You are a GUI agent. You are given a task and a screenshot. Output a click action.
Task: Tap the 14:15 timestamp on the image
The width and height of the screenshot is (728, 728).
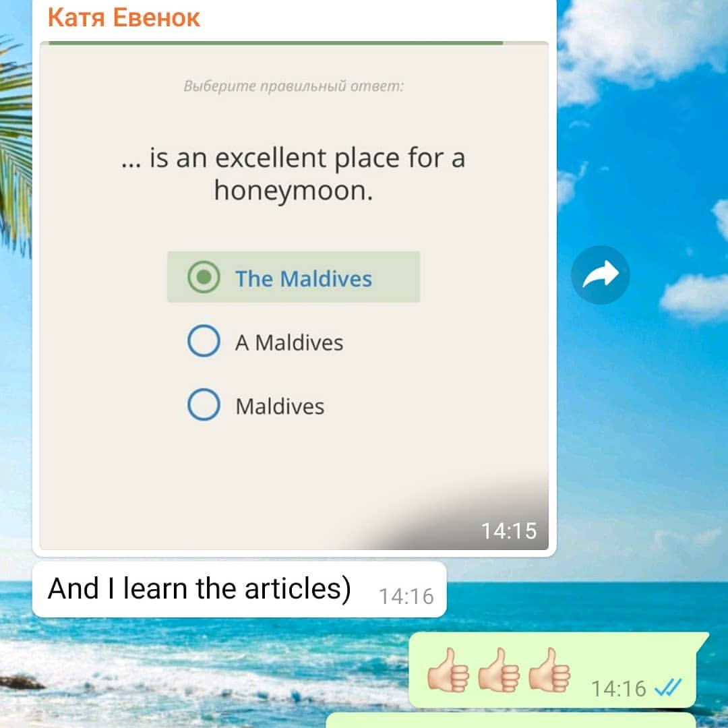pos(509,530)
